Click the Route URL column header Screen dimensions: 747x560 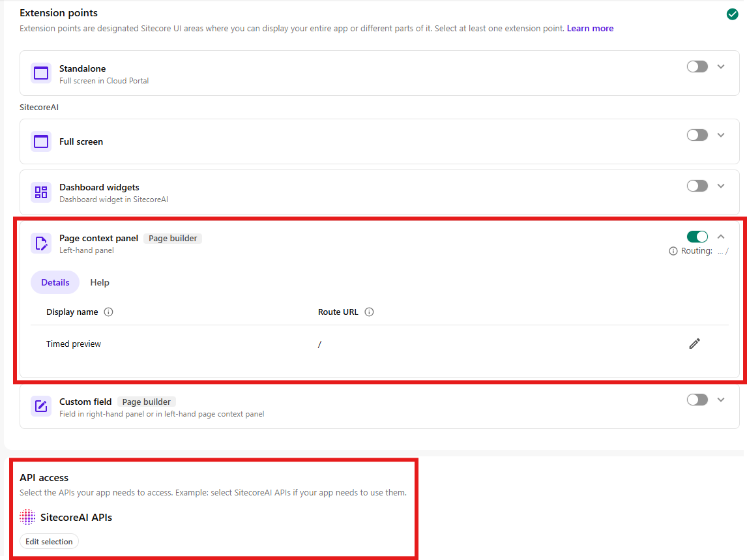tap(338, 312)
